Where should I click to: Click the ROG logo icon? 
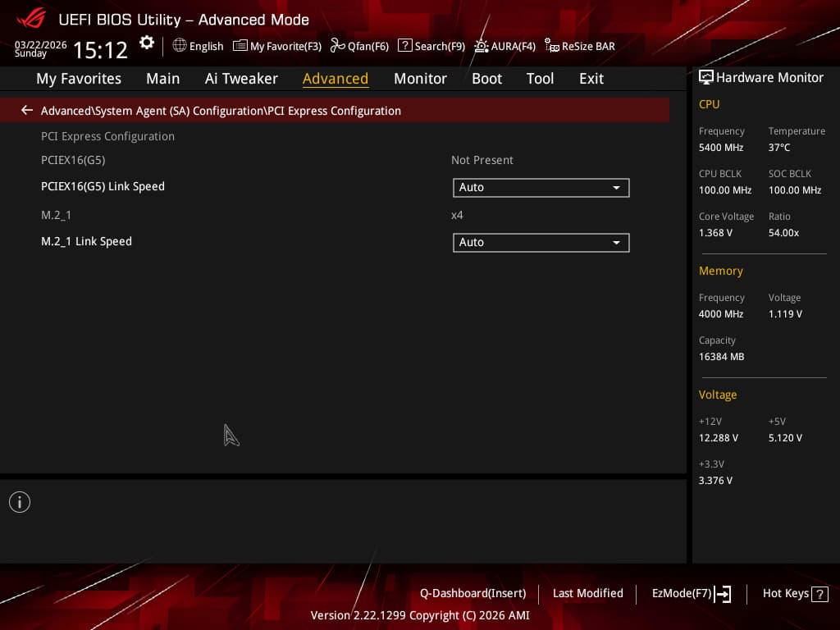pos(31,18)
